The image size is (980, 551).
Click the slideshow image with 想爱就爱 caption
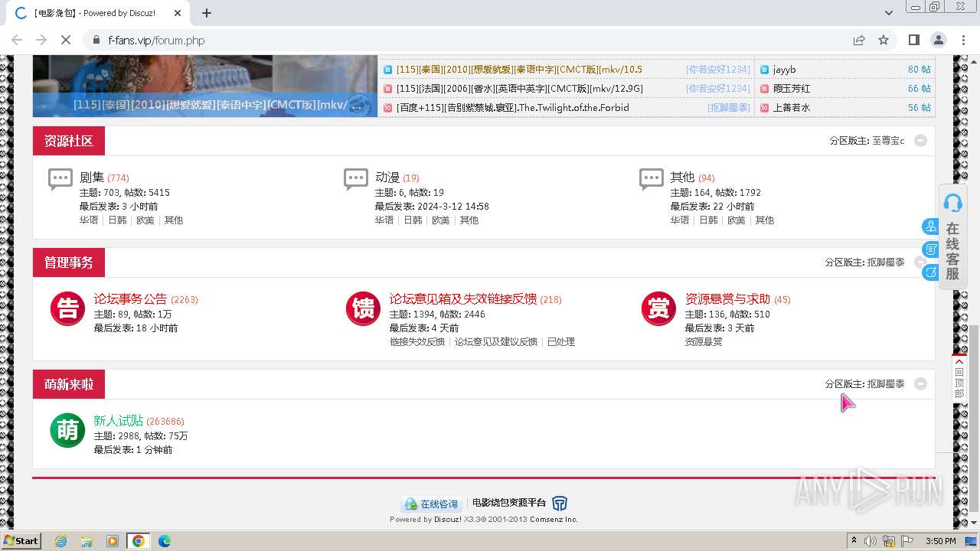pos(205,86)
